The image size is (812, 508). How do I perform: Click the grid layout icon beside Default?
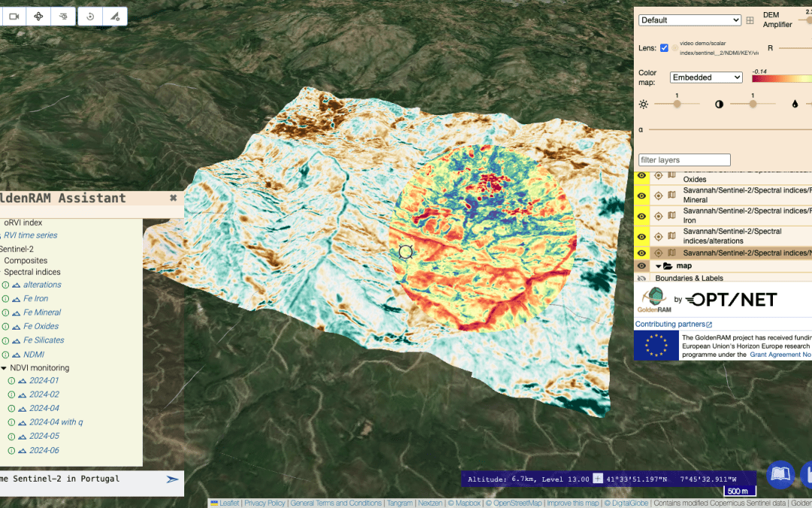tap(750, 20)
